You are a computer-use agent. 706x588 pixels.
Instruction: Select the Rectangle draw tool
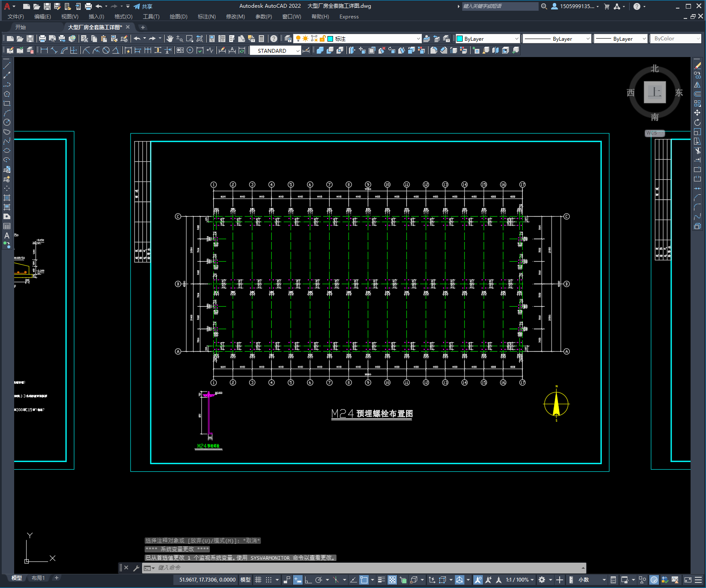[7, 103]
